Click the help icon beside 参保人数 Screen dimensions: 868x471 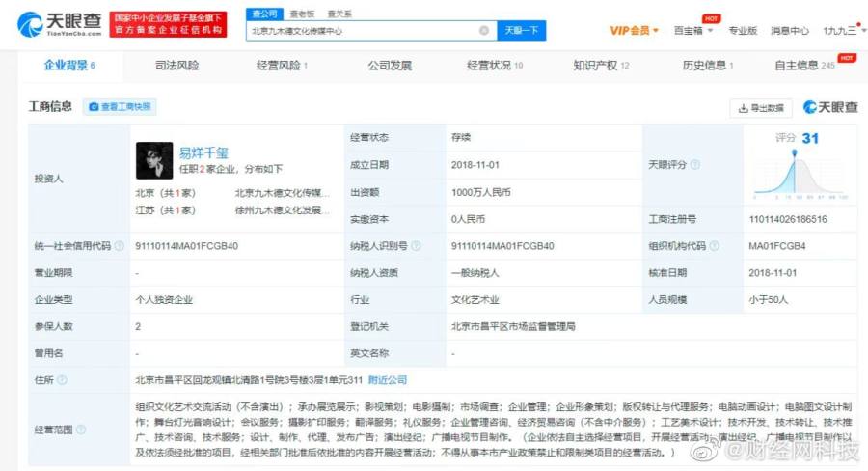pos(80,327)
